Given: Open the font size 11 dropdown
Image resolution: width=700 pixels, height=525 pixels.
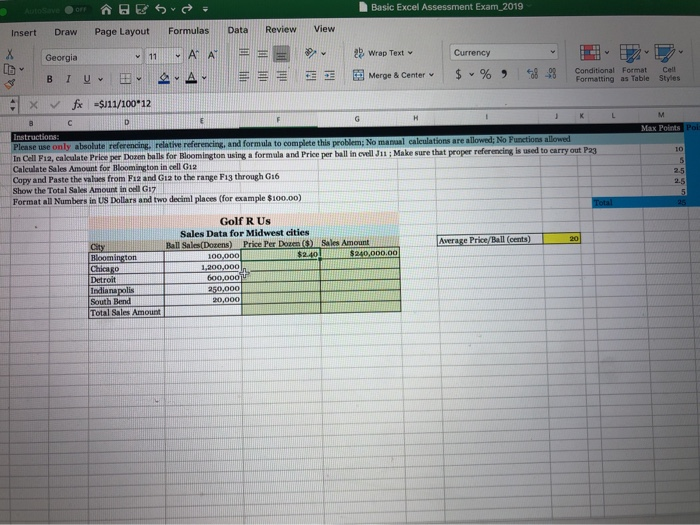Looking at the screenshot, I should (x=178, y=56).
